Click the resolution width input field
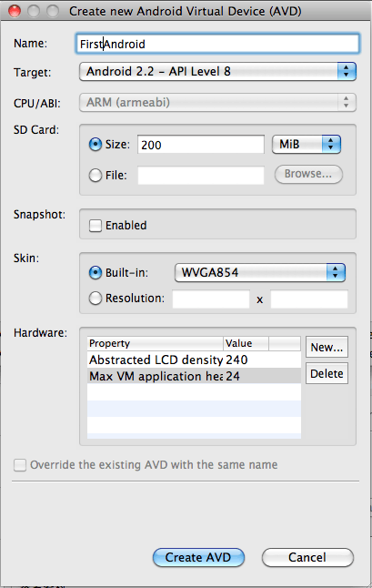372x588 pixels. 211,299
